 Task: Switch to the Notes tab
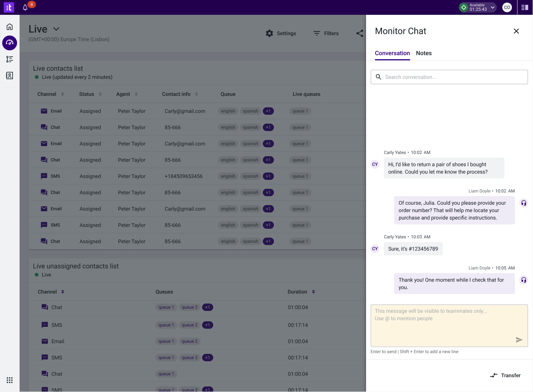click(424, 53)
